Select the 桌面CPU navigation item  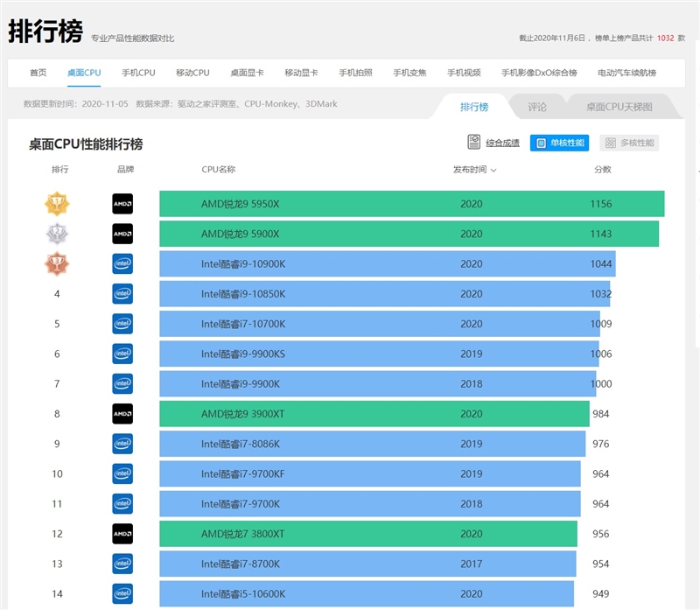pyautogui.click(x=84, y=73)
